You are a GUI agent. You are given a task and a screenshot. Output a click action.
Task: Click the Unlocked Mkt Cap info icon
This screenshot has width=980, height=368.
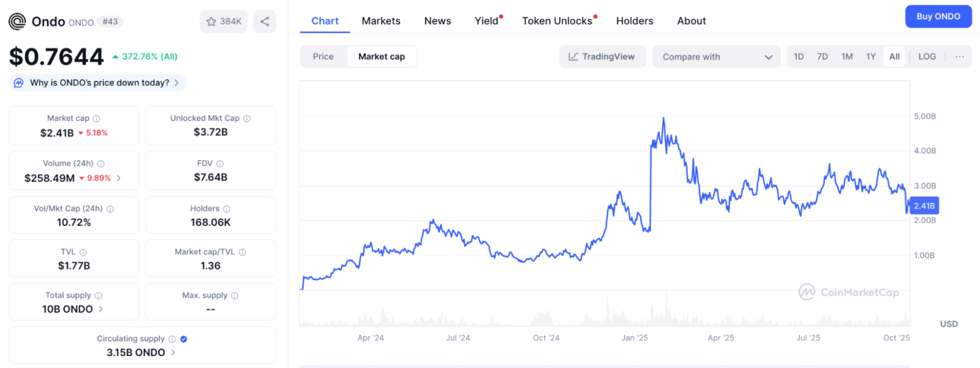[x=247, y=119]
